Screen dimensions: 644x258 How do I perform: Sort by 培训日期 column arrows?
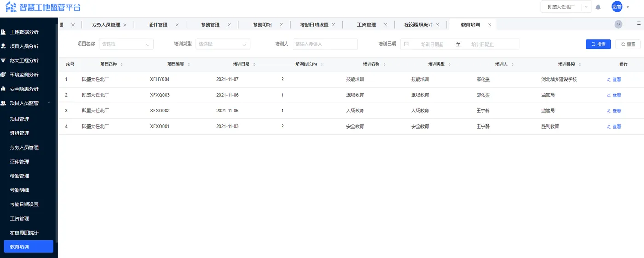[254, 64]
